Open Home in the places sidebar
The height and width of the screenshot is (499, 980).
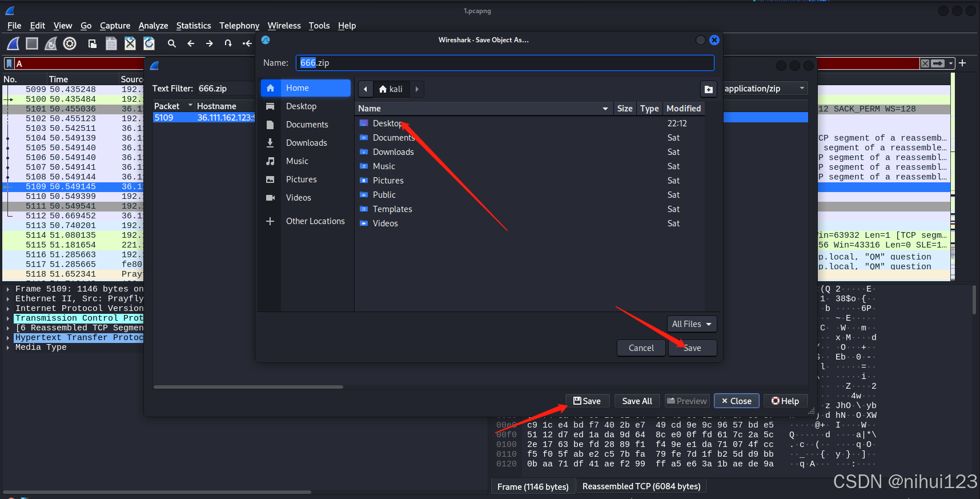306,88
